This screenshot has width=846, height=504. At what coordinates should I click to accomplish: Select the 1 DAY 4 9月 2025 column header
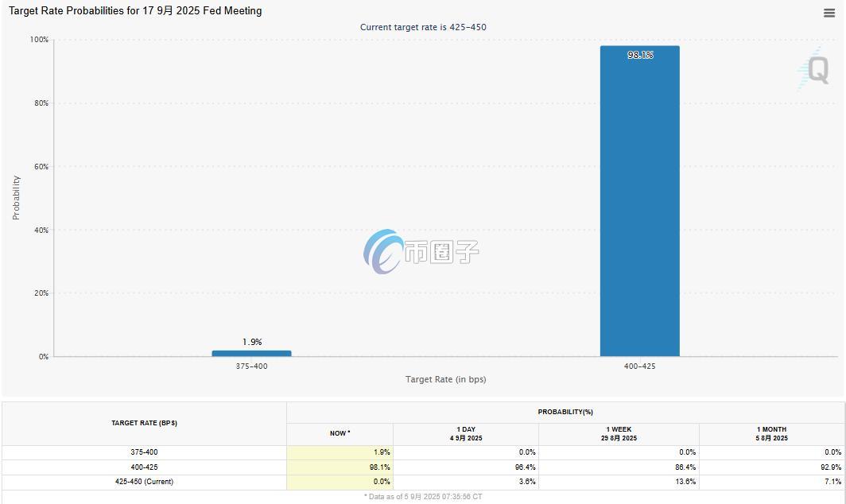coord(465,434)
